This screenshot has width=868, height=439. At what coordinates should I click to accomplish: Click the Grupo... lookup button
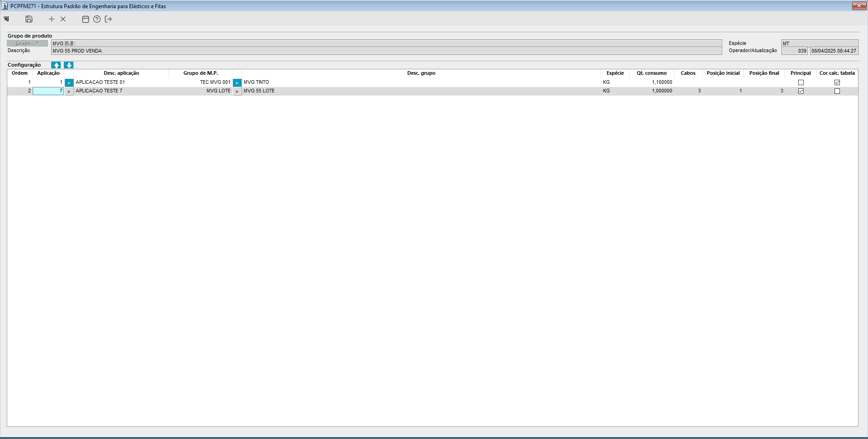click(27, 43)
